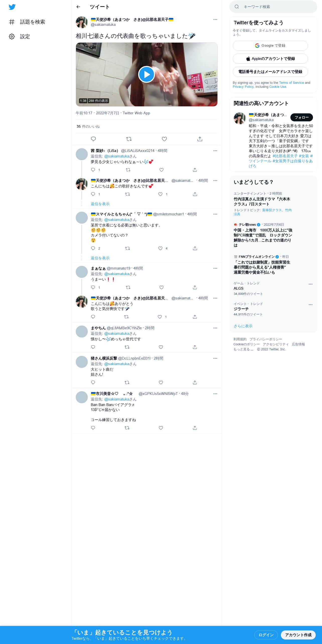Like まぁなぁ's うまーい reply

click(x=162, y=287)
